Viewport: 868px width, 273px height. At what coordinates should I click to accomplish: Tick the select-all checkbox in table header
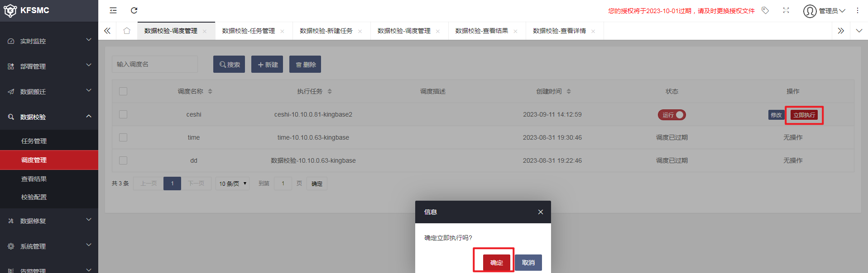click(x=123, y=91)
